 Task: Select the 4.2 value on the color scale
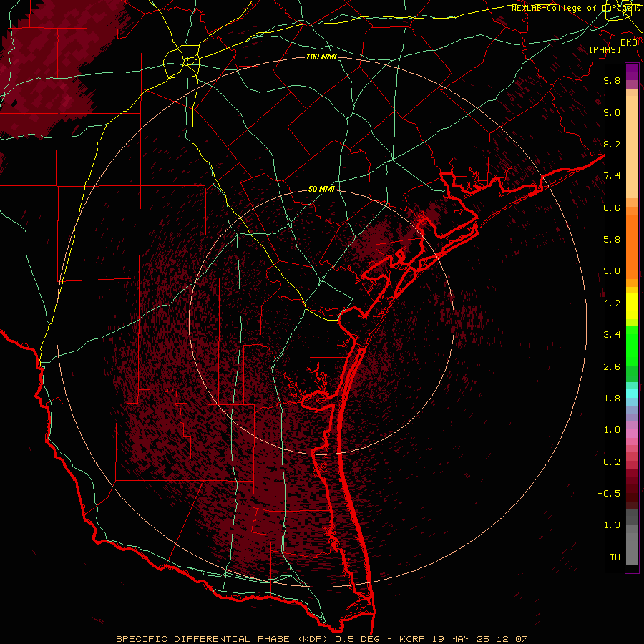612,303
